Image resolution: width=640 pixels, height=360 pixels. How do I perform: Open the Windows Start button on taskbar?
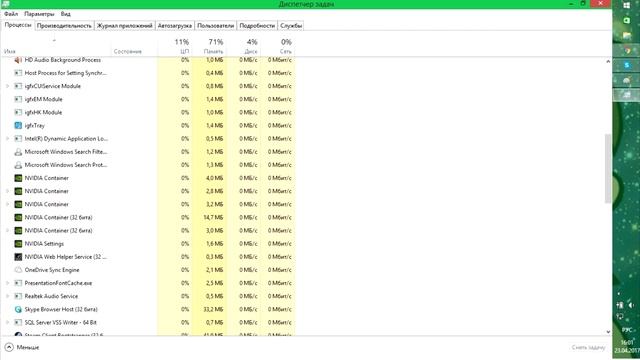pos(627,5)
